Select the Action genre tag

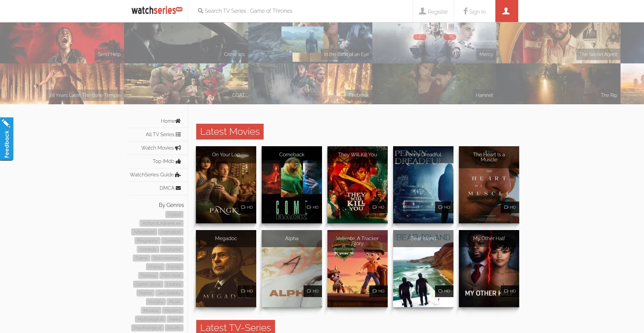(174, 214)
